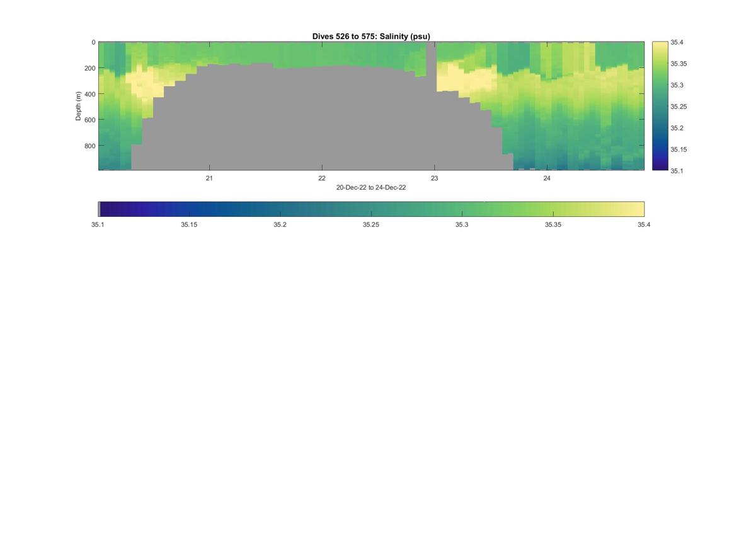Screen dimensions: 756x558
Task: Click the plot title about Dives 526 to 575
Action: pos(371,37)
